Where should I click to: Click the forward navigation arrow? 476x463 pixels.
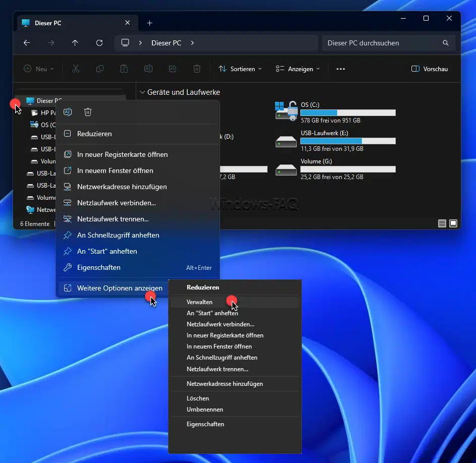click(51, 43)
